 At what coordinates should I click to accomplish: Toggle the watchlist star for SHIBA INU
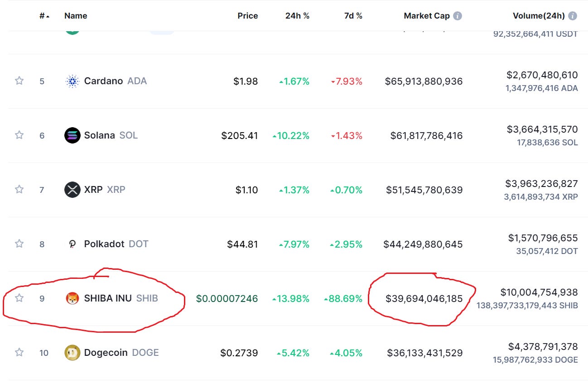tap(19, 298)
